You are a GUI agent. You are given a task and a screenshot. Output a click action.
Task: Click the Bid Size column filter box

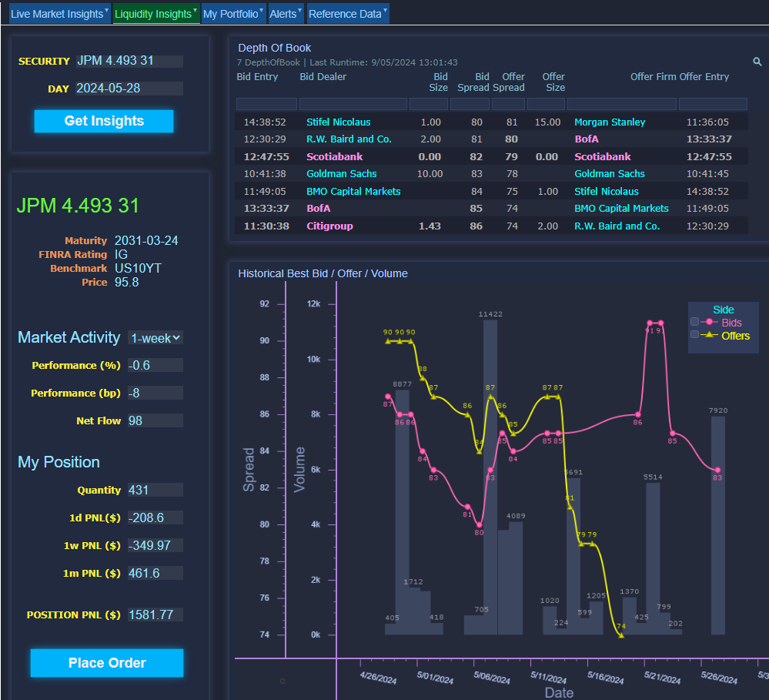429,104
